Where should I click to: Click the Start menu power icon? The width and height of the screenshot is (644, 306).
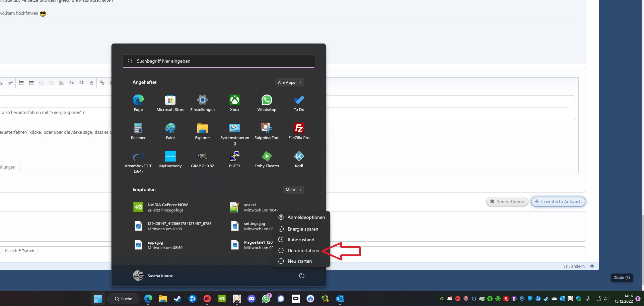[301, 276]
